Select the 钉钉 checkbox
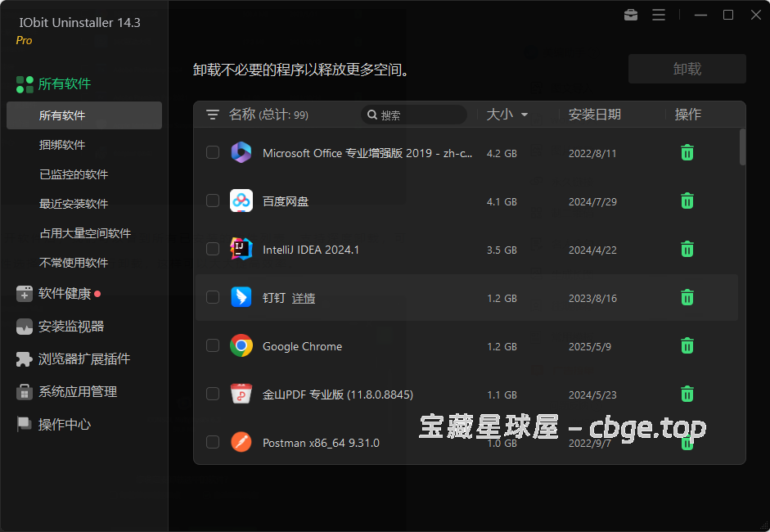The height and width of the screenshot is (532, 770). click(213, 297)
